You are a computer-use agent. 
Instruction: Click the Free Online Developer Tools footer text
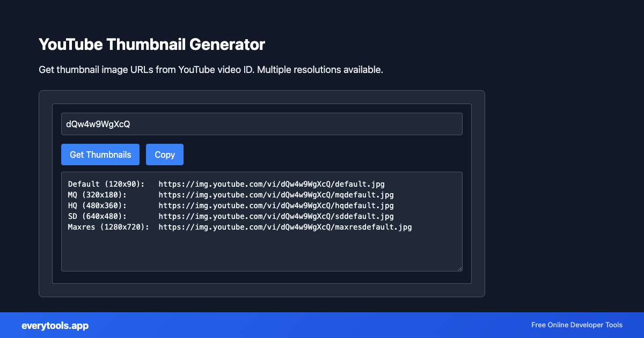576,325
